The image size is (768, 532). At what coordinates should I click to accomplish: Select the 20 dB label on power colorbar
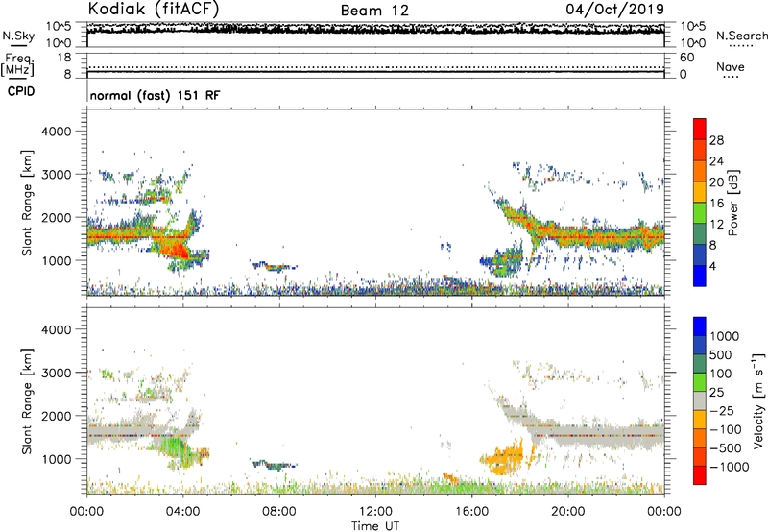(x=716, y=182)
